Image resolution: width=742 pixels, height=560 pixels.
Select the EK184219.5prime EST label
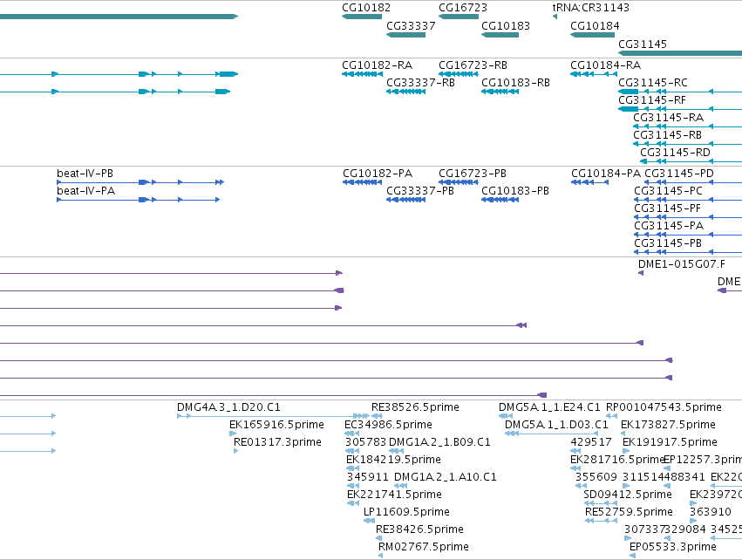tap(393, 460)
